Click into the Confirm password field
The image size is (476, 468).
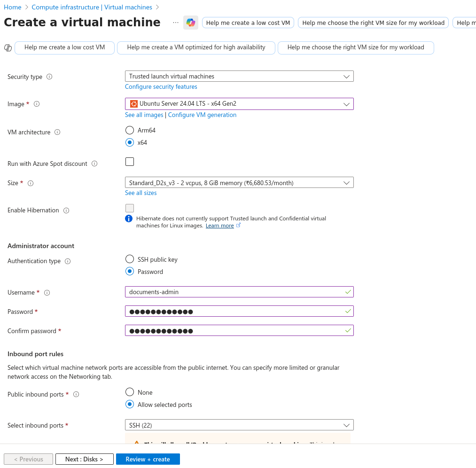[x=239, y=330]
